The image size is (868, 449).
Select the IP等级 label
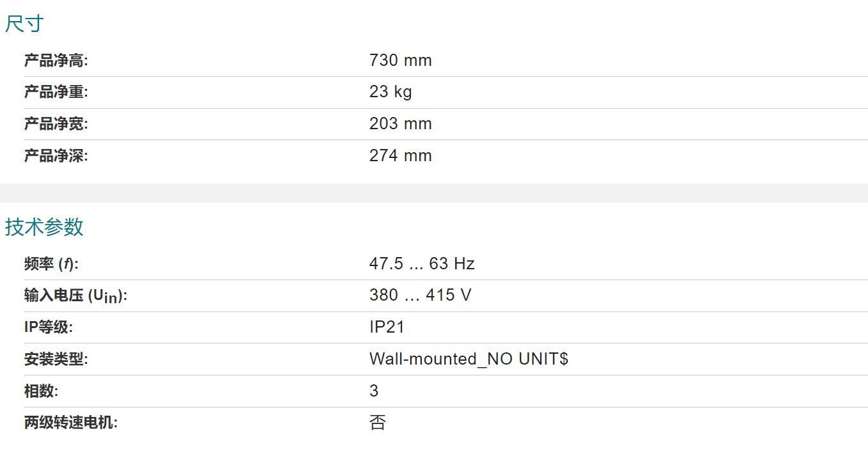pos(49,327)
